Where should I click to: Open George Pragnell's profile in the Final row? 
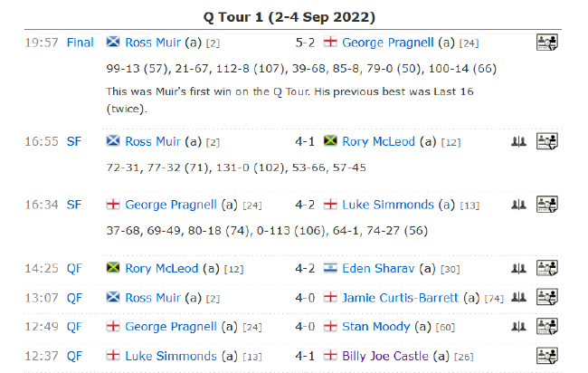388,43
